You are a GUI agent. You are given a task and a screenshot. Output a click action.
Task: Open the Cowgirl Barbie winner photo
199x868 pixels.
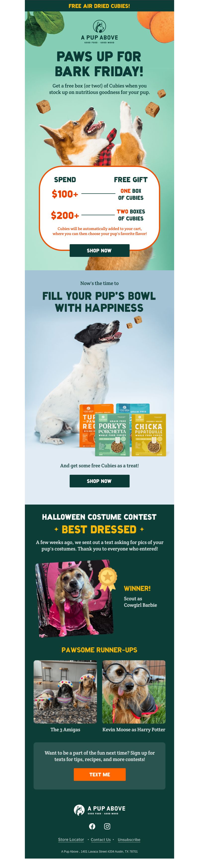(x=74, y=598)
